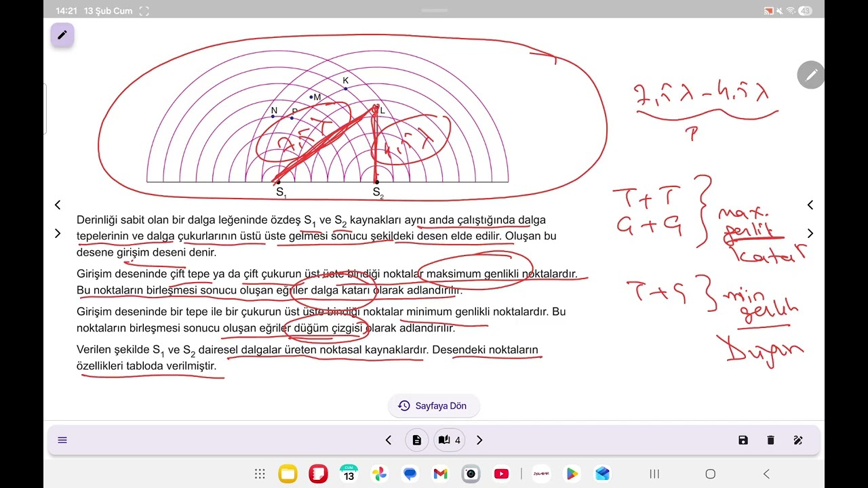Image resolution: width=868 pixels, height=488 pixels.
Task: Open the yellow My Files folder app
Action: (288, 474)
